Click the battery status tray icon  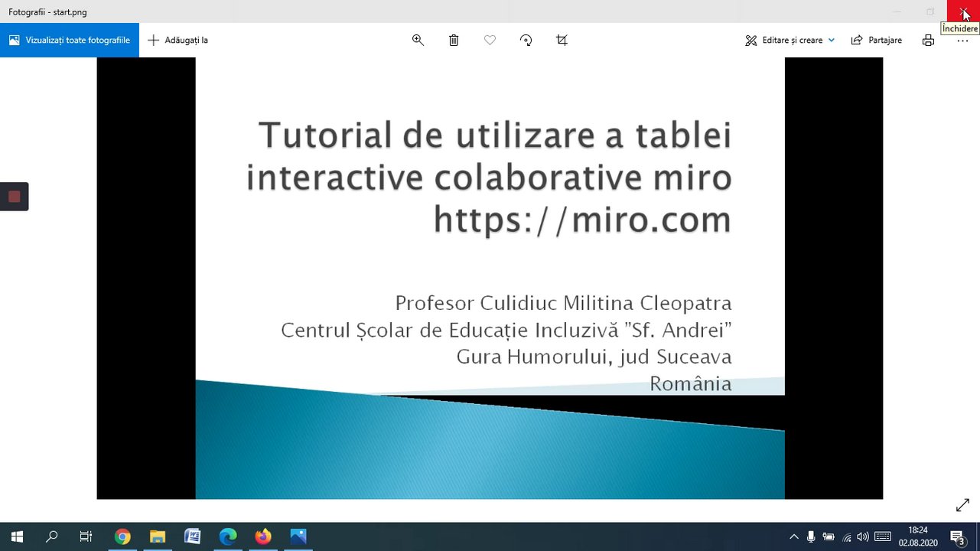(829, 536)
